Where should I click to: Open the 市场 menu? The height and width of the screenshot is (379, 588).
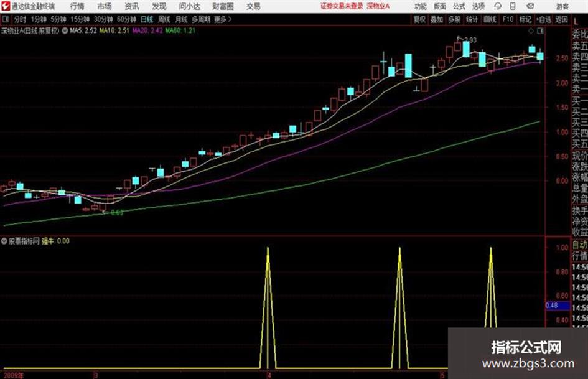click(x=105, y=6)
